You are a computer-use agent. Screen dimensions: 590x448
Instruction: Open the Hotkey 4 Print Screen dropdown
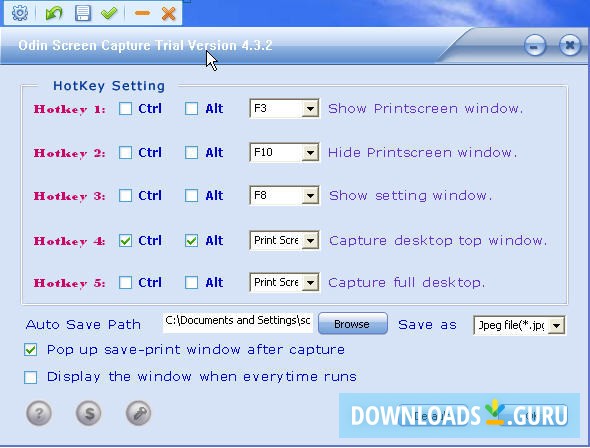click(x=310, y=240)
